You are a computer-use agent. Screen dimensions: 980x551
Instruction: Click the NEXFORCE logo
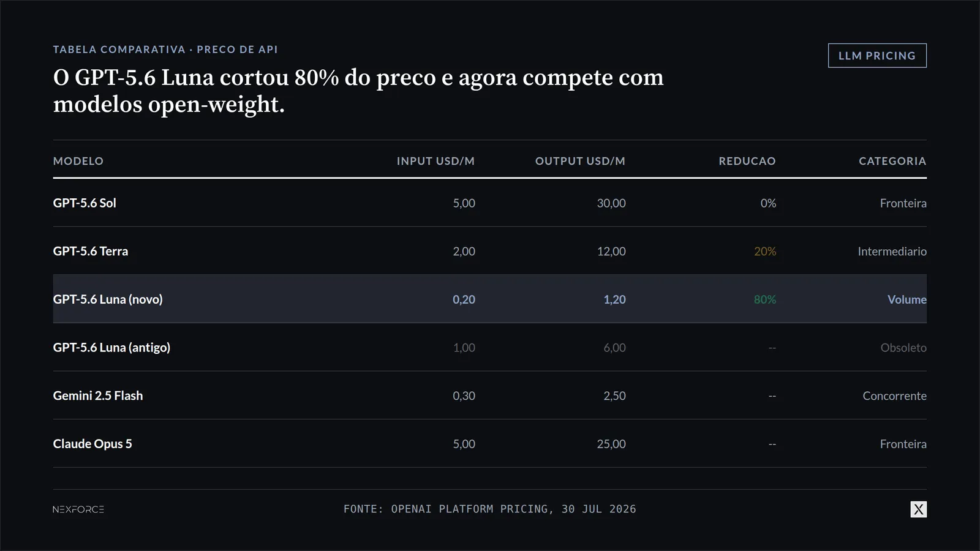78,509
